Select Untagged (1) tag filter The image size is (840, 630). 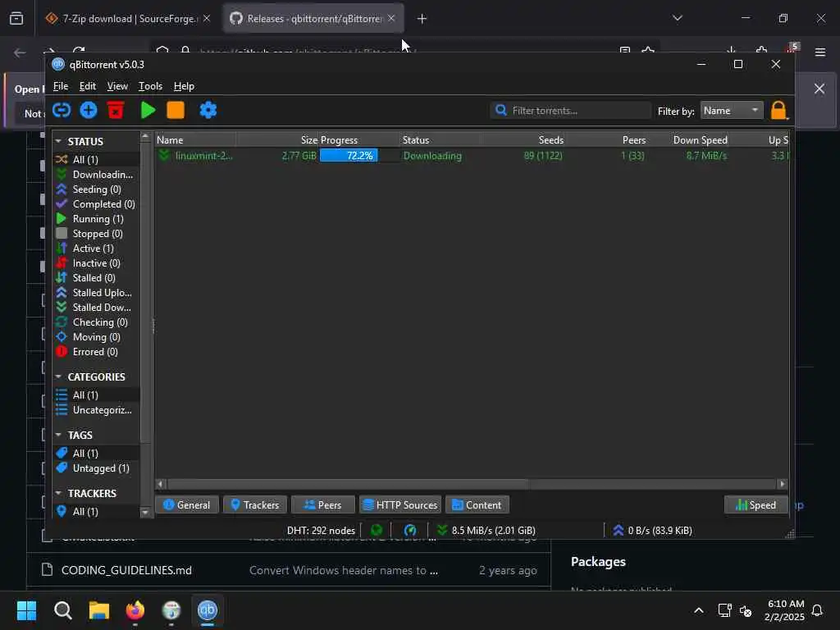coord(97,468)
